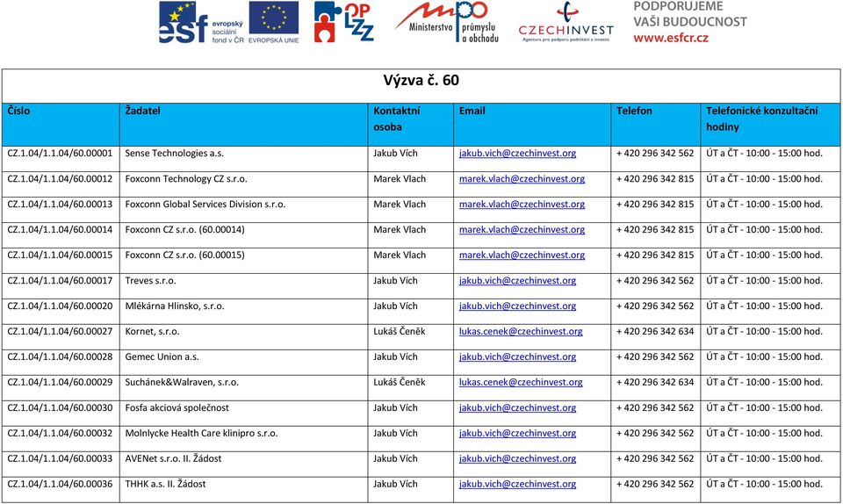
Task: Select project number CZ.1.04/1.1.04/60.00030
Action: (60, 407)
